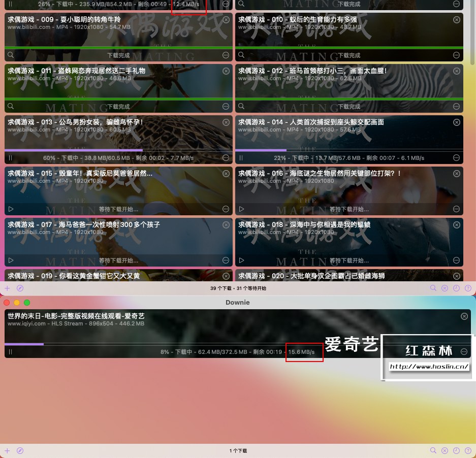Open the action menu for item 009
Image resolution: width=476 pixels, height=458 pixels.
point(226,55)
